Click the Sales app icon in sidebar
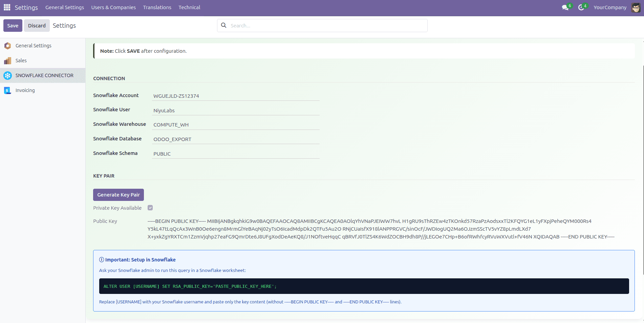 [x=7, y=61]
